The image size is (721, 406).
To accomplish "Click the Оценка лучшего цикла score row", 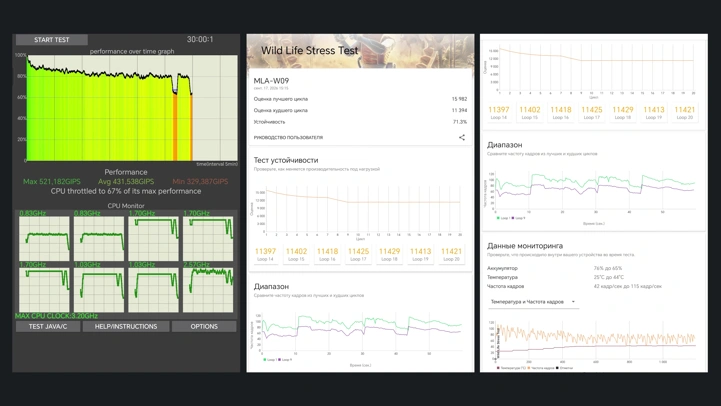I will [x=360, y=99].
